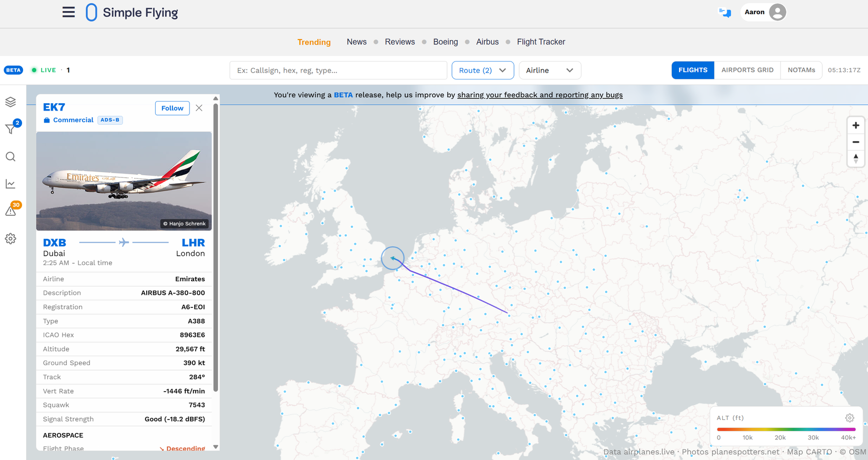
Task: Click the altitude color gradient bar
Action: (786, 429)
